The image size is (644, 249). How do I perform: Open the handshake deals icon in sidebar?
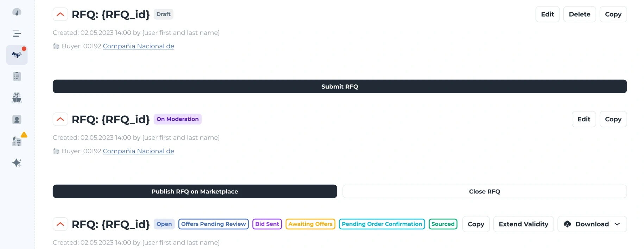pyautogui.click(x=17, y=55)
